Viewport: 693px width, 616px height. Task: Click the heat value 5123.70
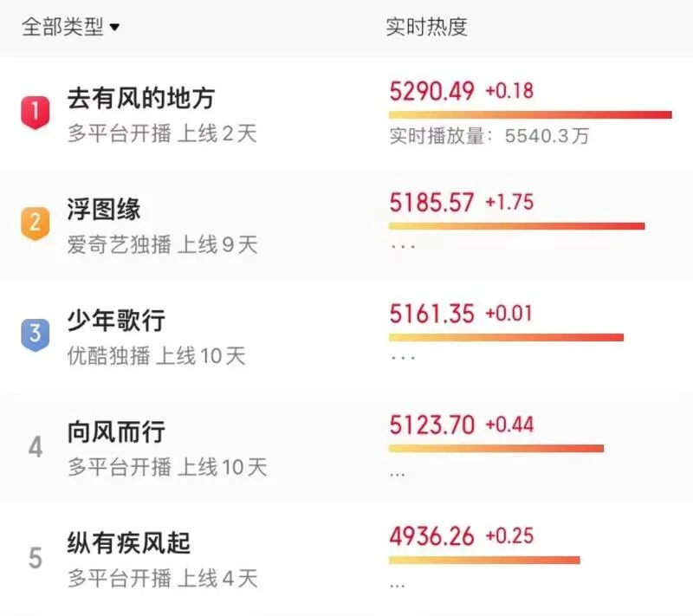coord(431,425)
